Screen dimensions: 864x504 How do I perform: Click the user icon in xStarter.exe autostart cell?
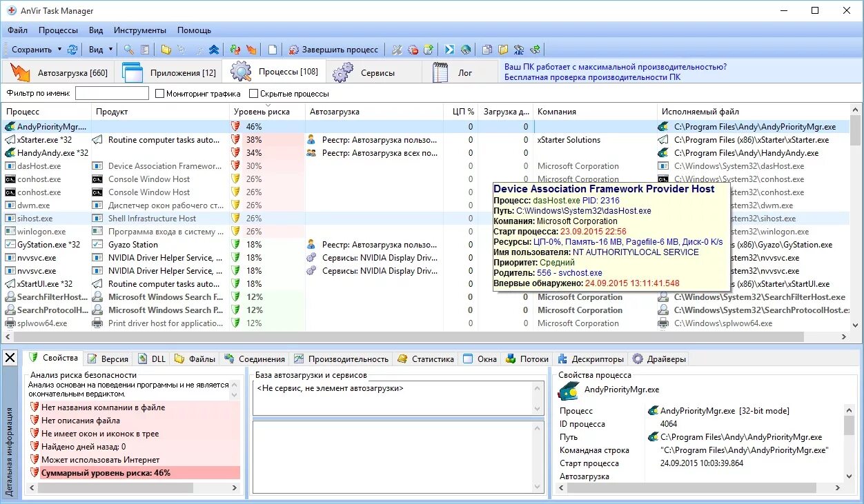(311, 140)
